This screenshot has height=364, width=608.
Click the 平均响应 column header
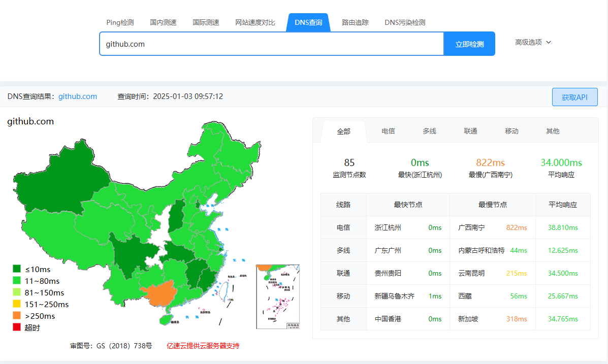coord(563,204)
